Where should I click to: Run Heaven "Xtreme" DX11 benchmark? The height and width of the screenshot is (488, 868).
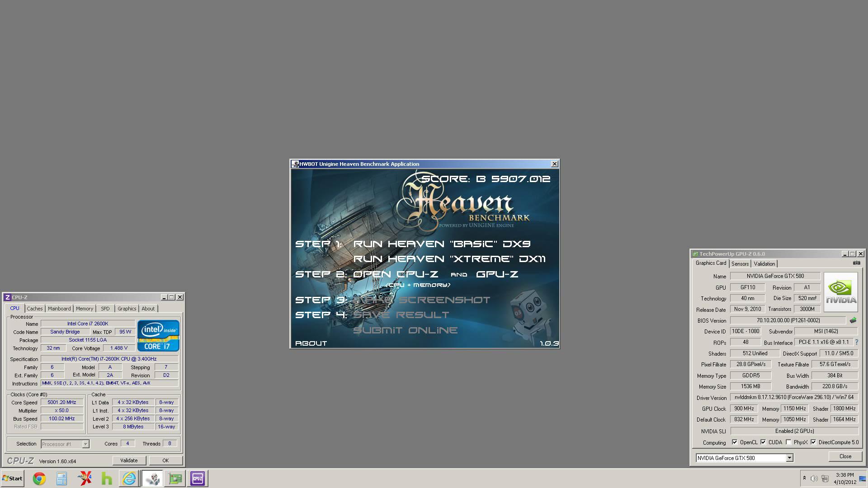[x=449, y=259]
